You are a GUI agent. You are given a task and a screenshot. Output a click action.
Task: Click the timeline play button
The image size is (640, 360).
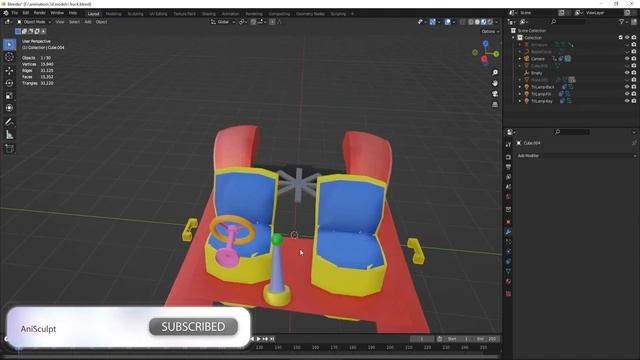(258, 339)
